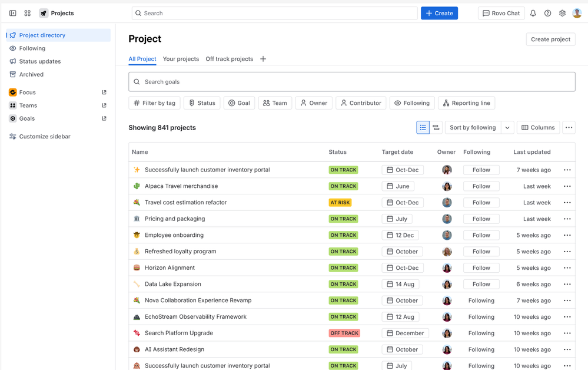Open row menu for Pricing and packaging

pyautogui.click(x=567, y=219)
